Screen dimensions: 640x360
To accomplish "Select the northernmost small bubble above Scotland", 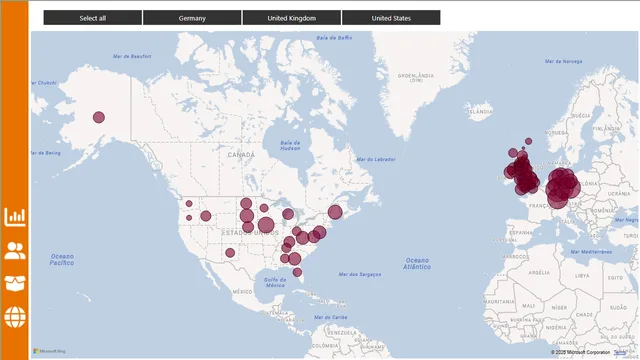I will pyautogui.click(x=529, y=141).
